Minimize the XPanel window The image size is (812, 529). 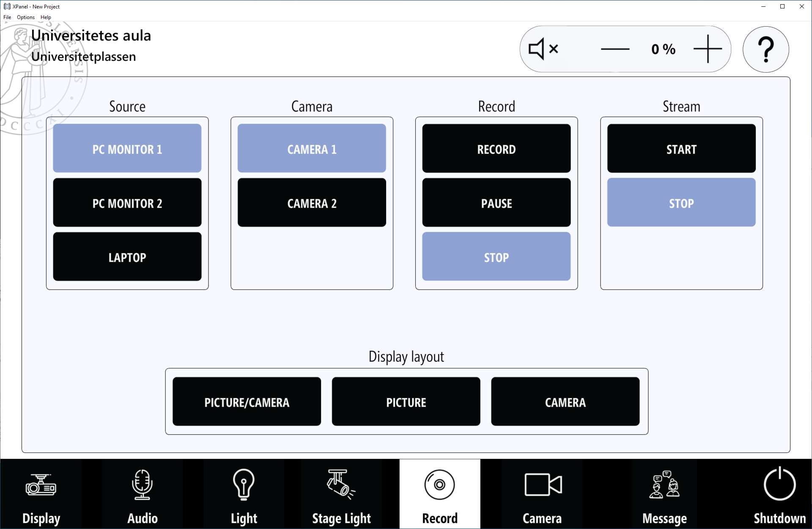point(763,6)
